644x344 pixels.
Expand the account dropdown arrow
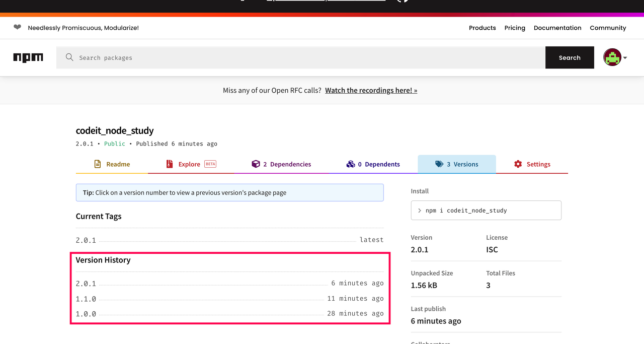[625, 58]
